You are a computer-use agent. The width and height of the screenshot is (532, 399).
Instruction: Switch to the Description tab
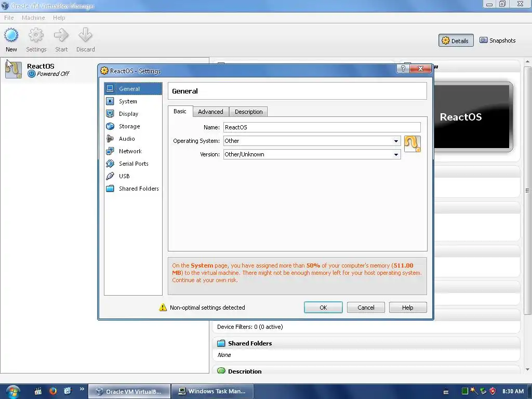pos(249,112)
